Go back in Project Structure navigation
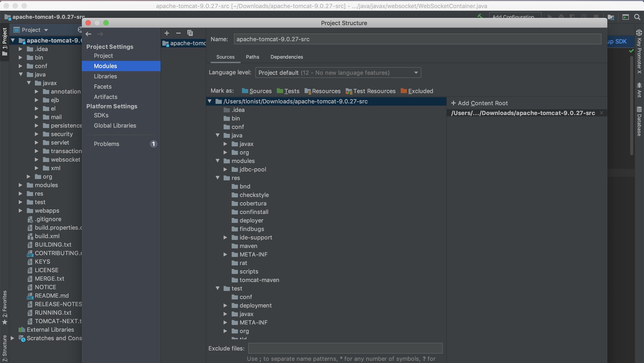 (89, 34)
